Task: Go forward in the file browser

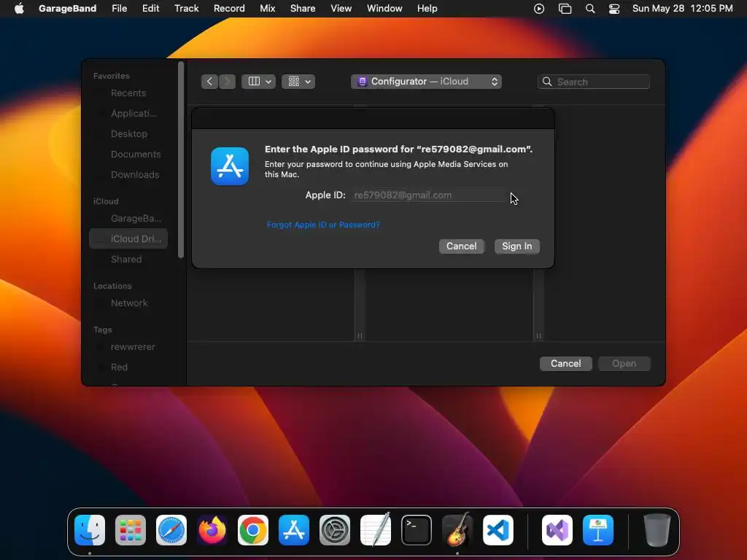Action: coord(228,82)
